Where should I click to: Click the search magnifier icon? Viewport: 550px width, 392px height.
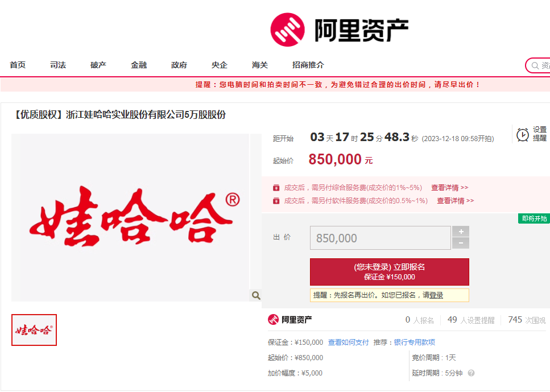pyautogui.click(x=535, y=66)
